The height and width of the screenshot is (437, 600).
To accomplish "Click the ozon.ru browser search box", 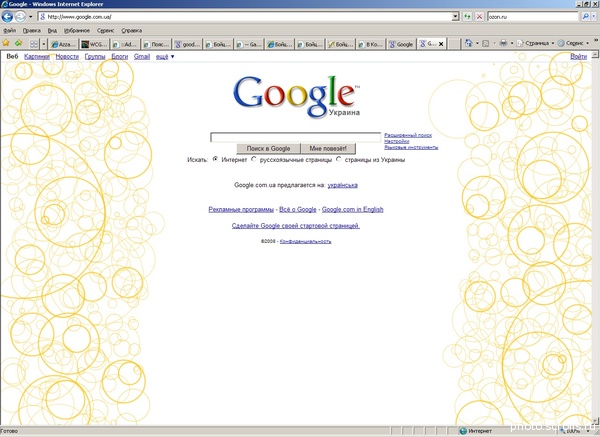I will click(533, 16).
